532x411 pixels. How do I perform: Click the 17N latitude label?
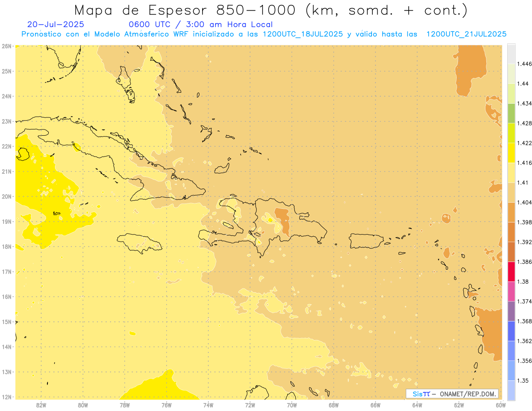coord(7,271)
